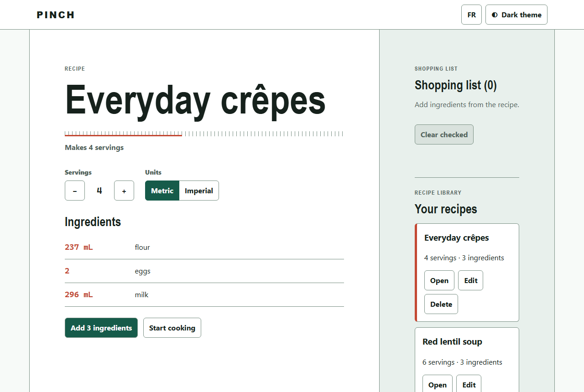The height and width of the screenshot is (392, 584).
Task: Click the Ingredients heading
Action: (x=93, y=222)
